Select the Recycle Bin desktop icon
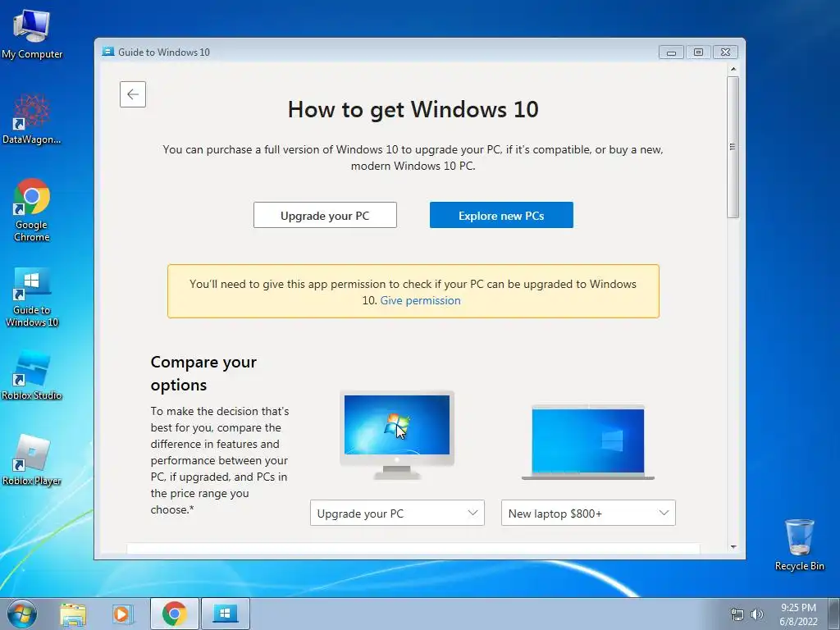This screenshot has width=840, height=630. coord(799,544)
